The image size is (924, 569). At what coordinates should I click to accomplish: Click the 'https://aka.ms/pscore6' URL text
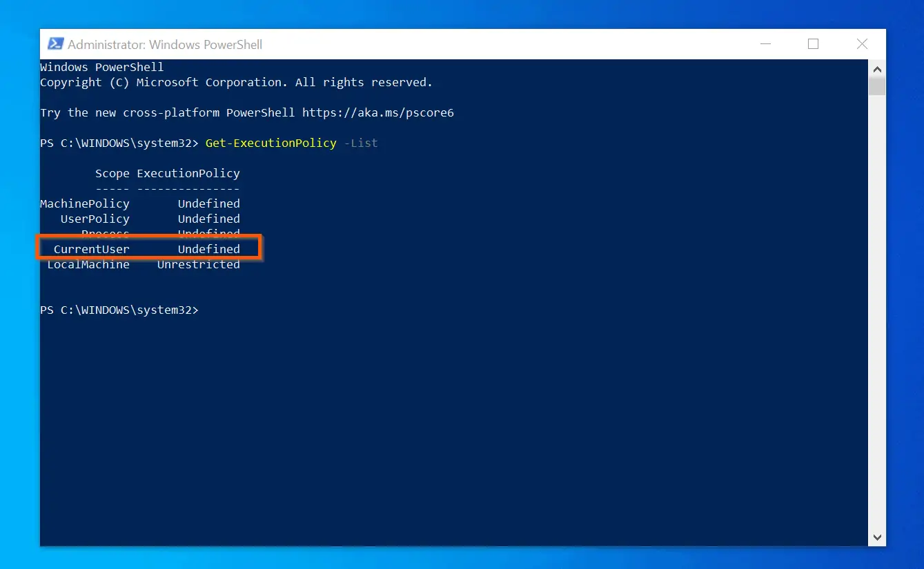click(378, 112)
